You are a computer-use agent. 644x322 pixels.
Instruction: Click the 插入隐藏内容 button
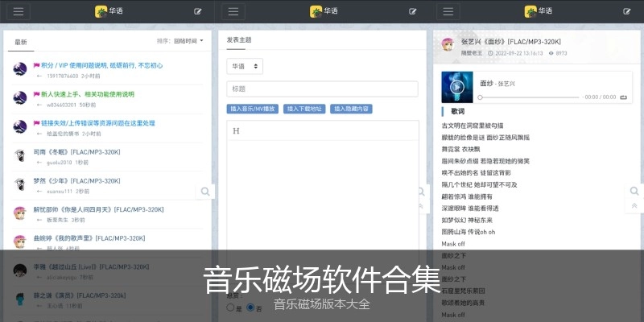point(351,109)
